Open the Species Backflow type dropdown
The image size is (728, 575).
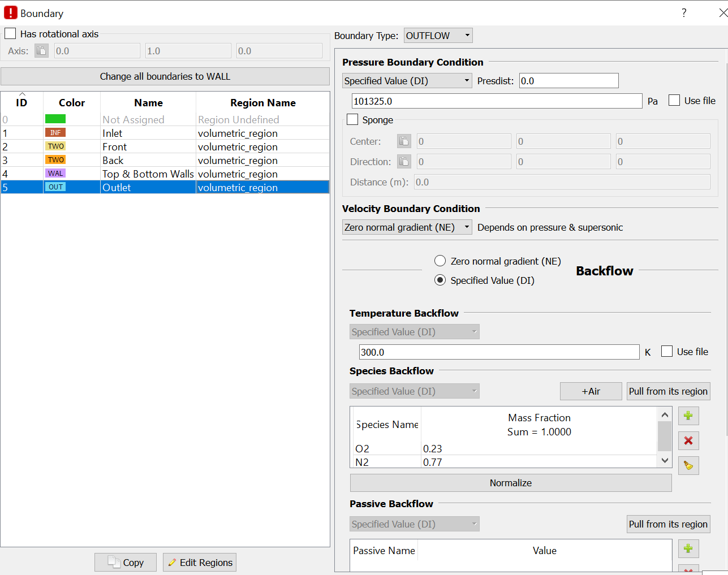[415, 391]
